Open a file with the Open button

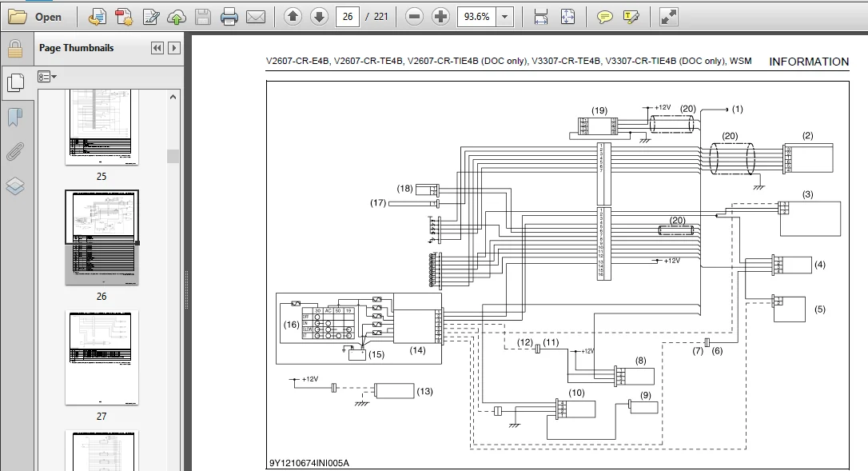35,17
